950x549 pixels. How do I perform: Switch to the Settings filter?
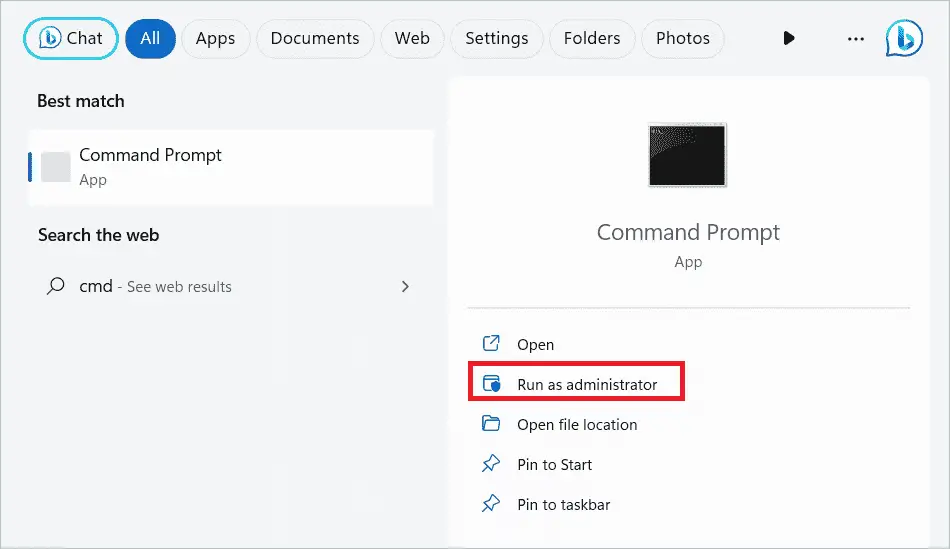point(496,38)
